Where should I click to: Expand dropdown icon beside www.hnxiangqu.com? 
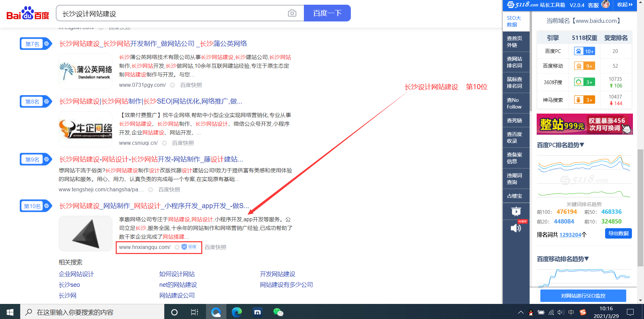[177, 247]
